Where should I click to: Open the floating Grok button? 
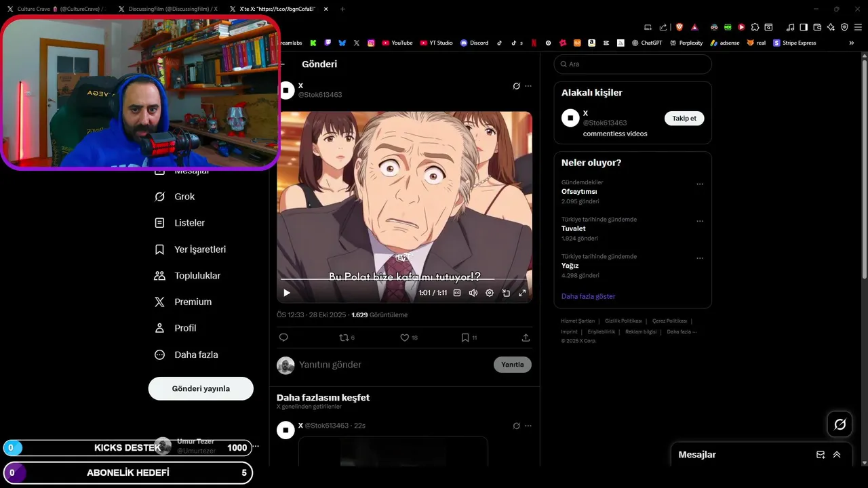click(x=840, y=424)
